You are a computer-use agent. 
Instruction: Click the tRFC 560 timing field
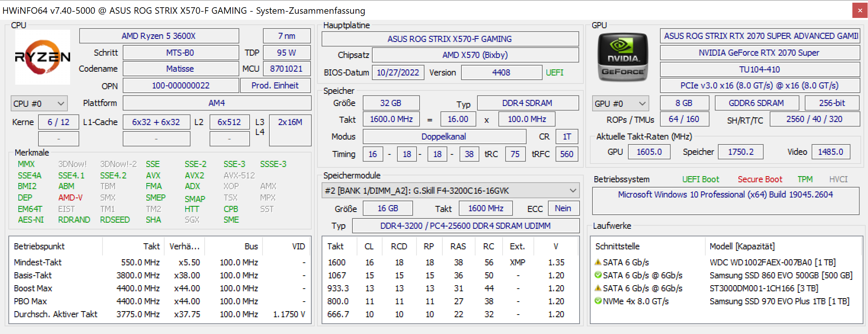pyautogui.click(x=567, y=154)
